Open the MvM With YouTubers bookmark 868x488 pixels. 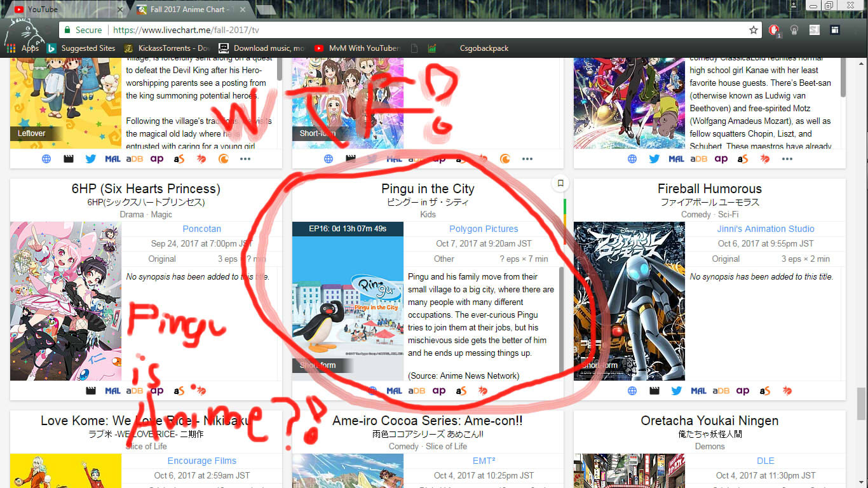pos(356,48)
